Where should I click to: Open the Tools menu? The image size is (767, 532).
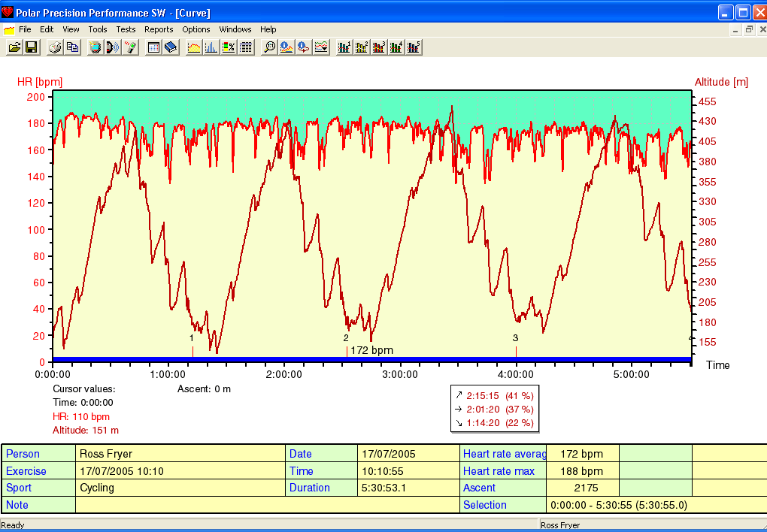click(98, 29)
